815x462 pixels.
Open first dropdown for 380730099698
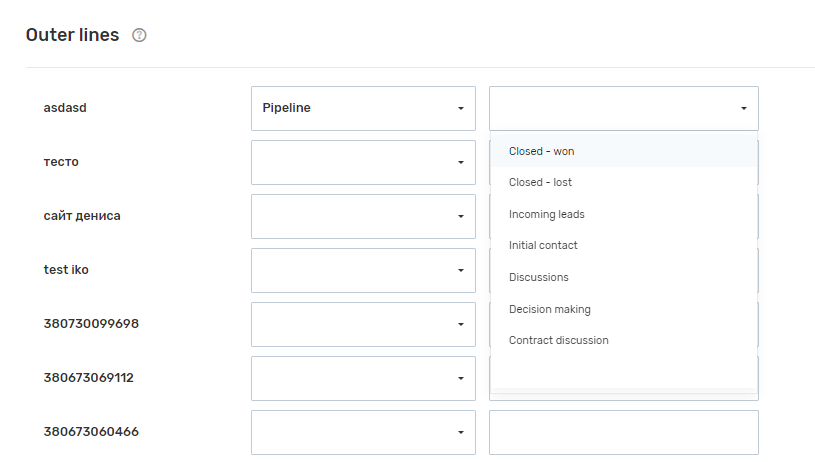[363, 324]
